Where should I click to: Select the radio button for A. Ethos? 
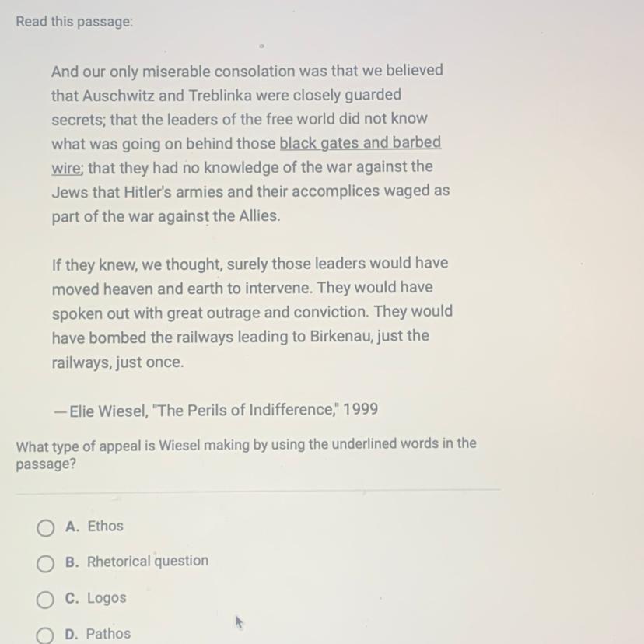click(45, 528)
